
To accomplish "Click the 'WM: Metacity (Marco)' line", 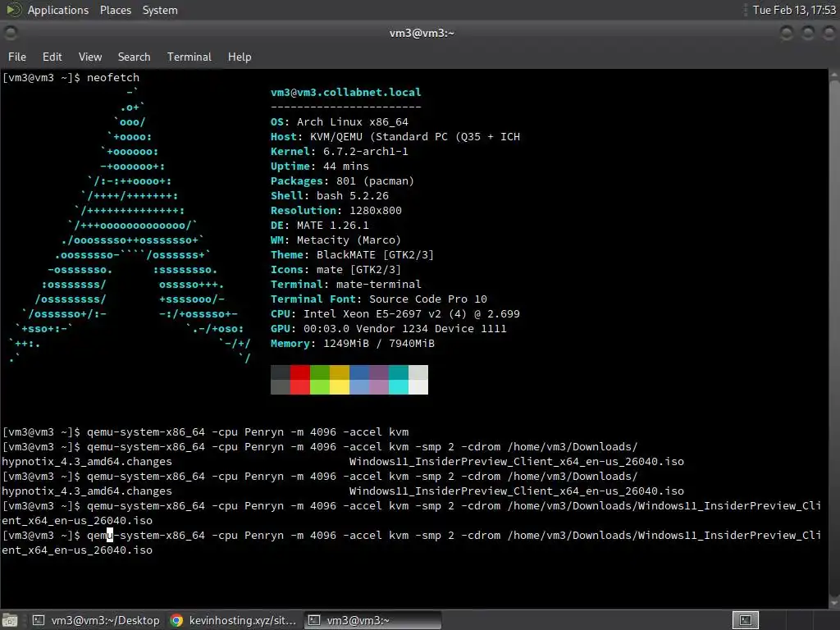I will [x=336, y=240].
